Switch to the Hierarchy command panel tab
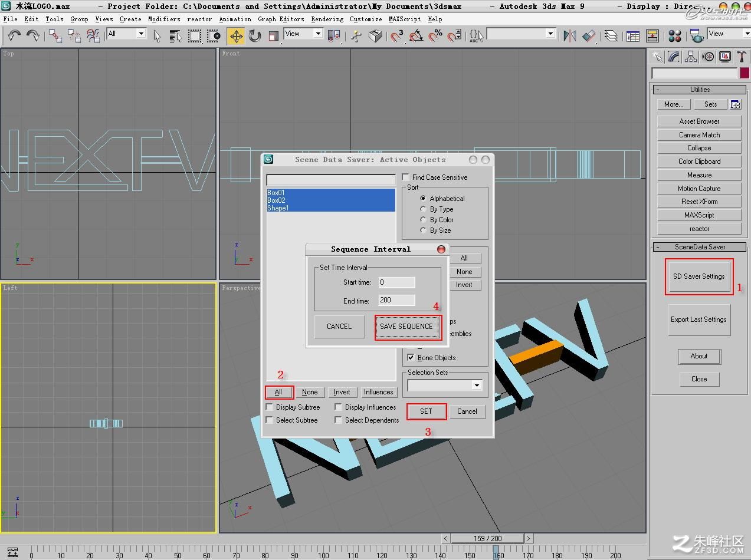 tap(691, 57)
